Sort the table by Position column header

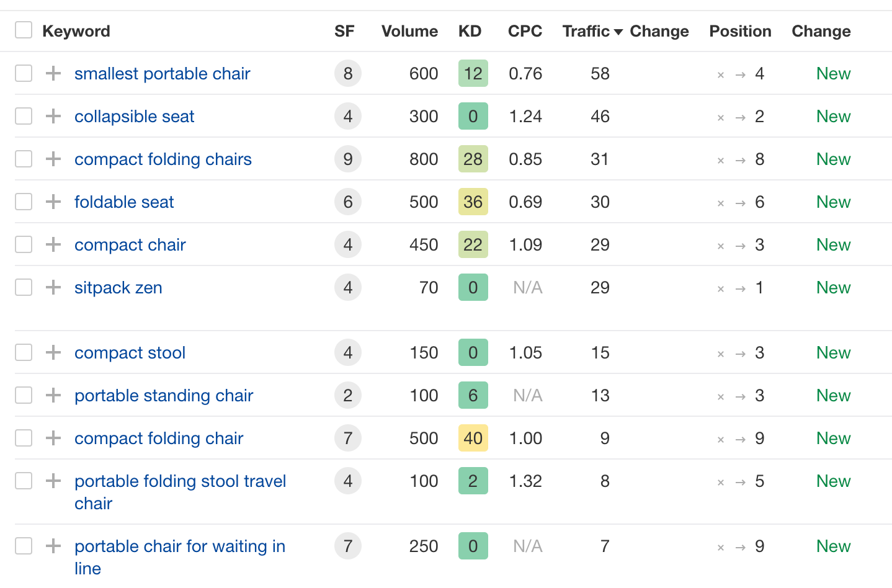740,31
